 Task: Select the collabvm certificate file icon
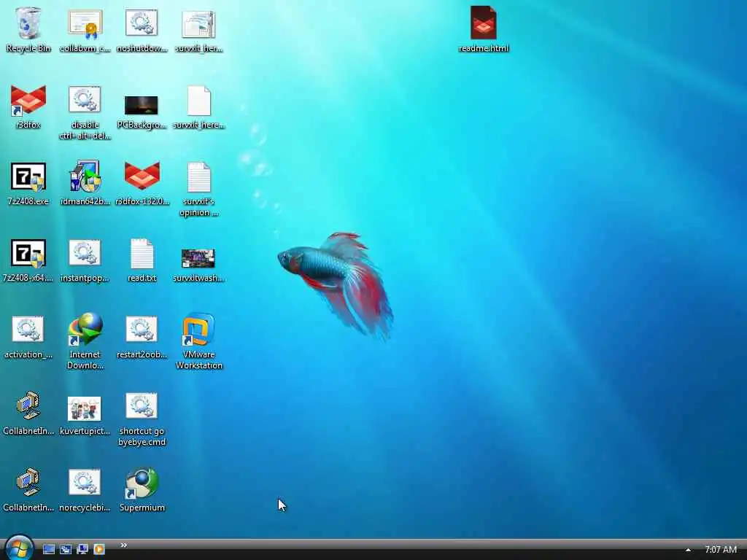click(85, 29)
